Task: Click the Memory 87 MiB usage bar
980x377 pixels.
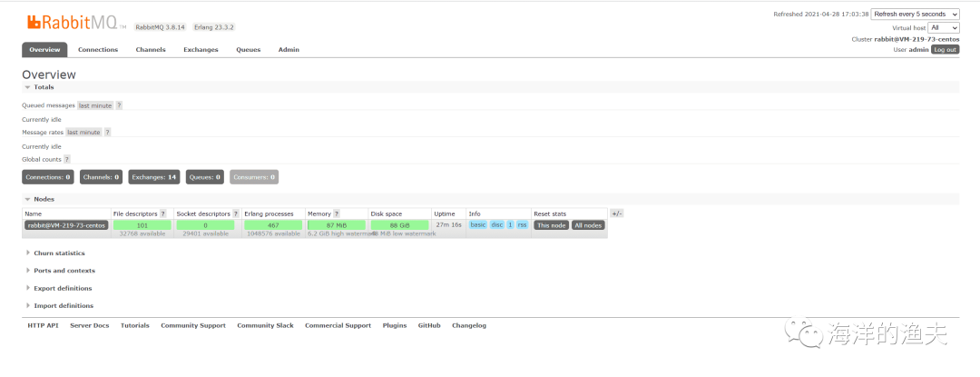Action: 337,225
